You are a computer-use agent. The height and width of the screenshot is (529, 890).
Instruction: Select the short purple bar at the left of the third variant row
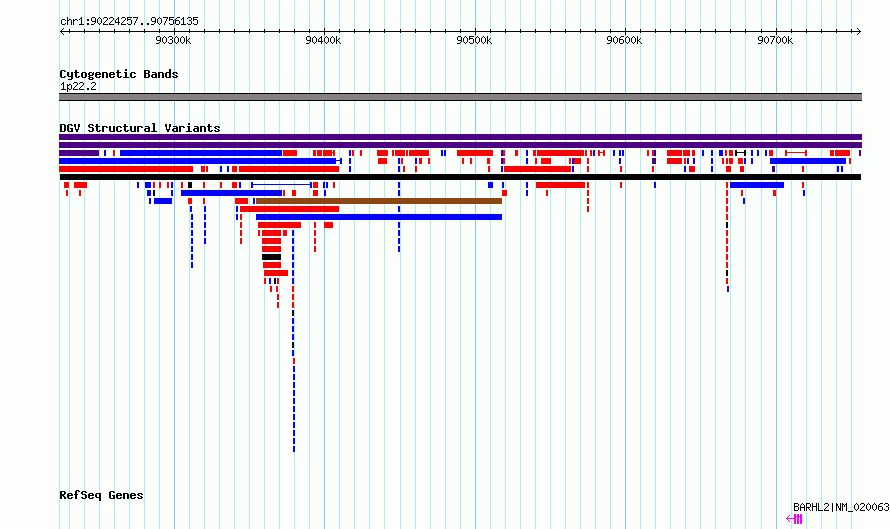[x=79, y=153]
